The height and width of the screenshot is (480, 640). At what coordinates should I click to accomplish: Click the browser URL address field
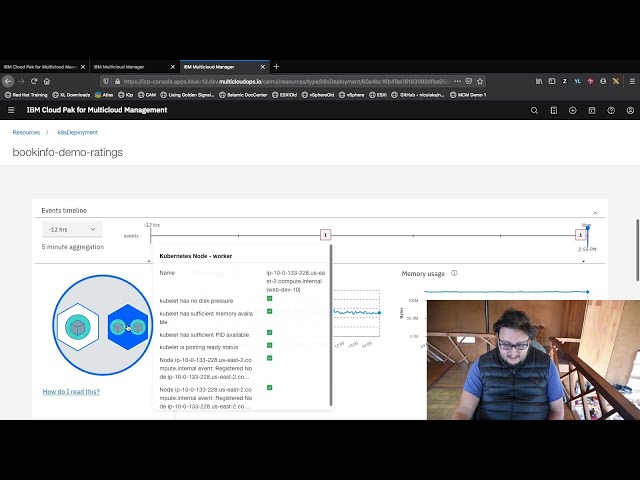(286, 81)
